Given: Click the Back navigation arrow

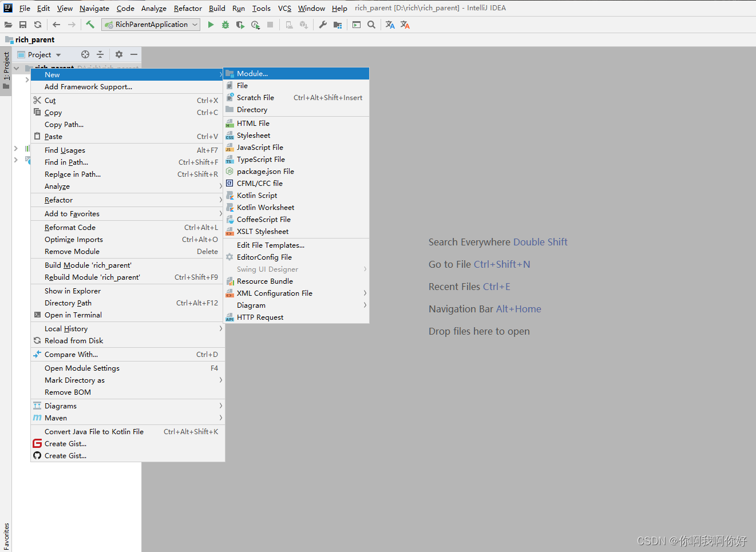Looking at the screenshot, I should (x=56, y=25).
